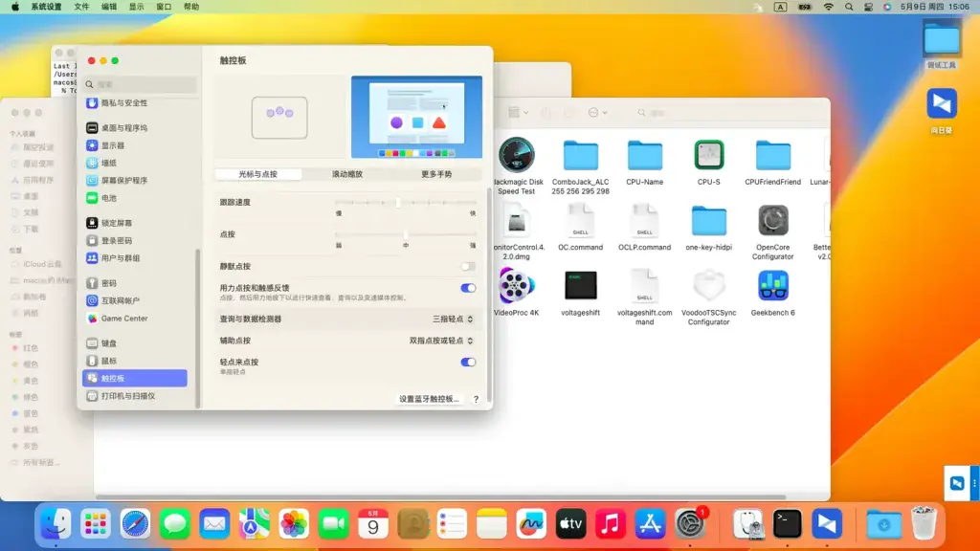Select OCLP.command file in Finder

(644, 220)
